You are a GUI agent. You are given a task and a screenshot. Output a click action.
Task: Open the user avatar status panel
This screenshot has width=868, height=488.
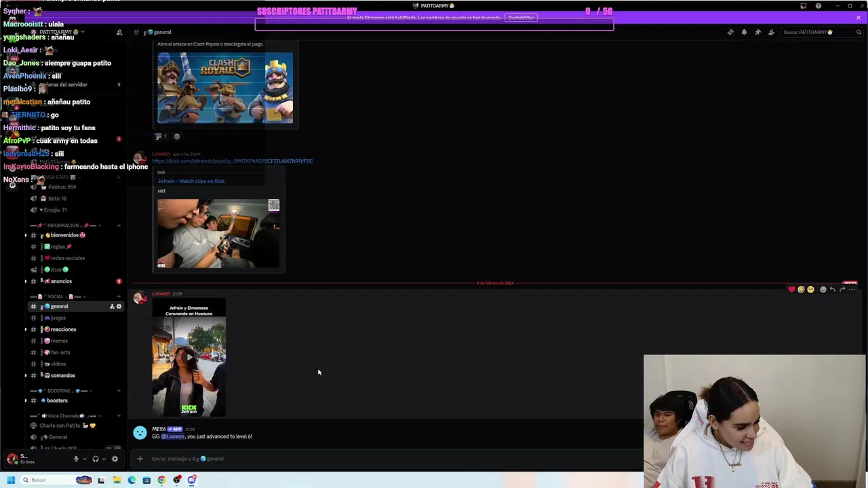click(12, 459)
